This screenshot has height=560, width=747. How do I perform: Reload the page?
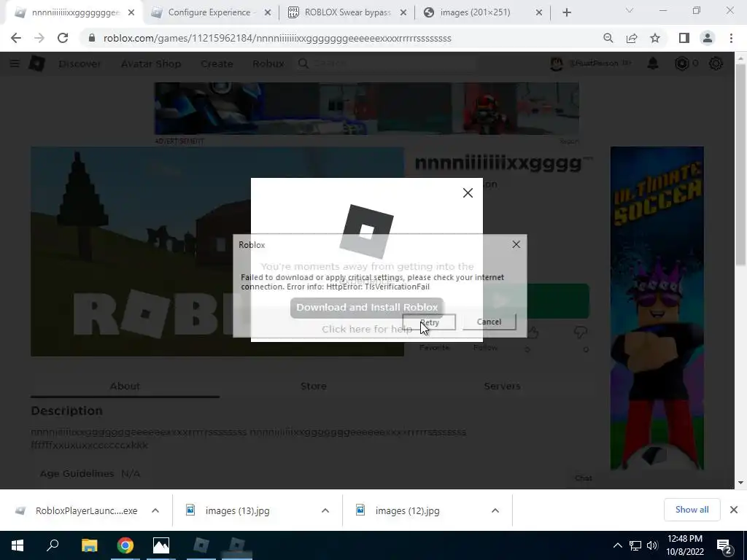pyautogui.click(x=63, y=38)
